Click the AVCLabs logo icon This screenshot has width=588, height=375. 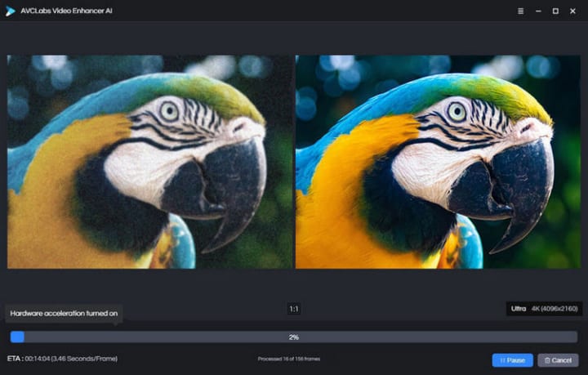tap(10, 11)
